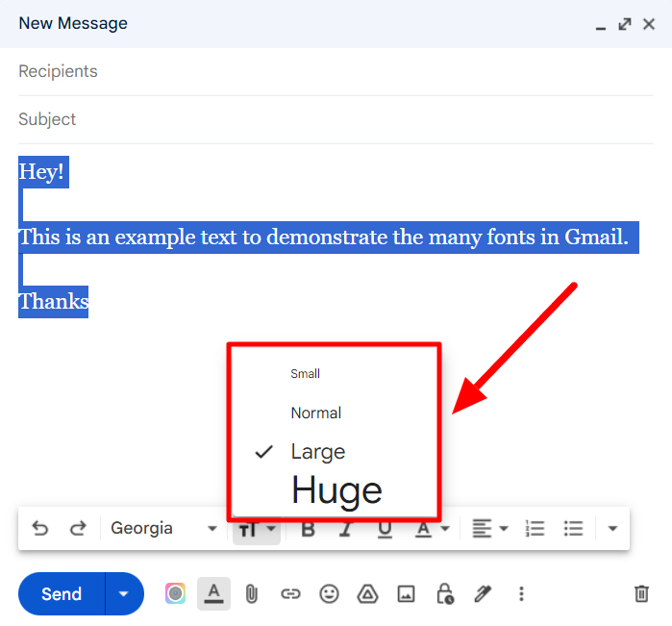Expand more formatting options arrow

[612, 528]
